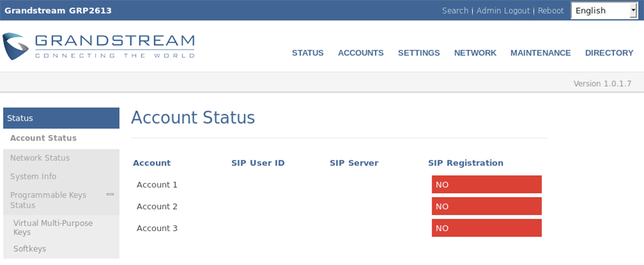Click the Account column header

[152, 163]
